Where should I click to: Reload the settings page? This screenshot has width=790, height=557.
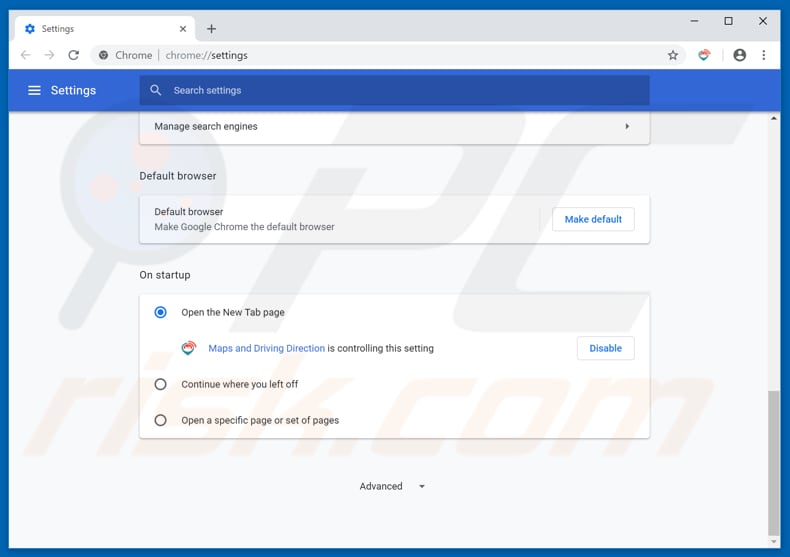tap(74, 55)
